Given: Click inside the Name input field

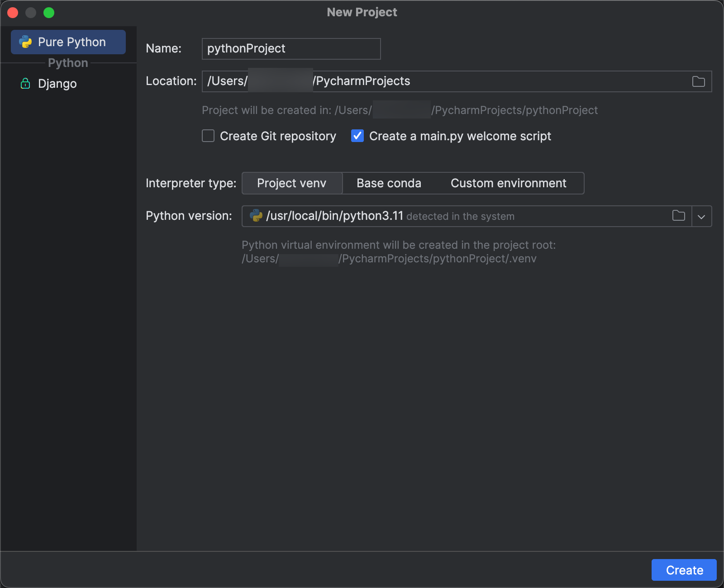Looking at the screenshot, I should click(291, 48).
